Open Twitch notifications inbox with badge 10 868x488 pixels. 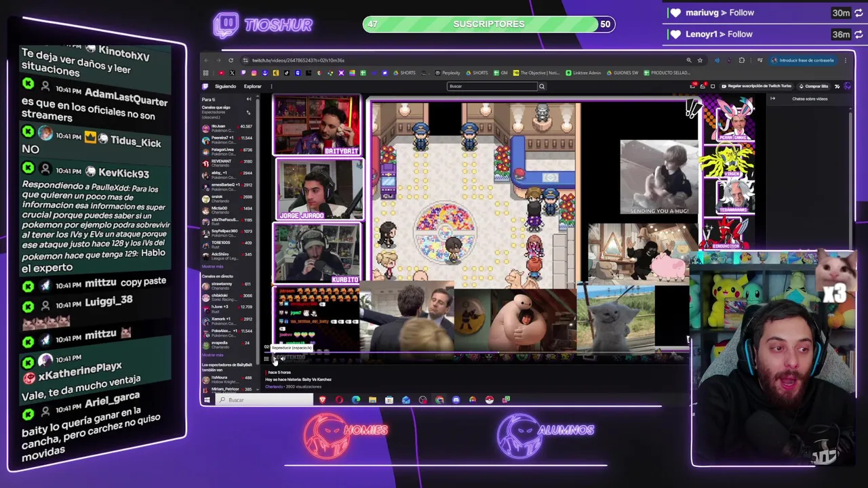[x=693, y=85]
